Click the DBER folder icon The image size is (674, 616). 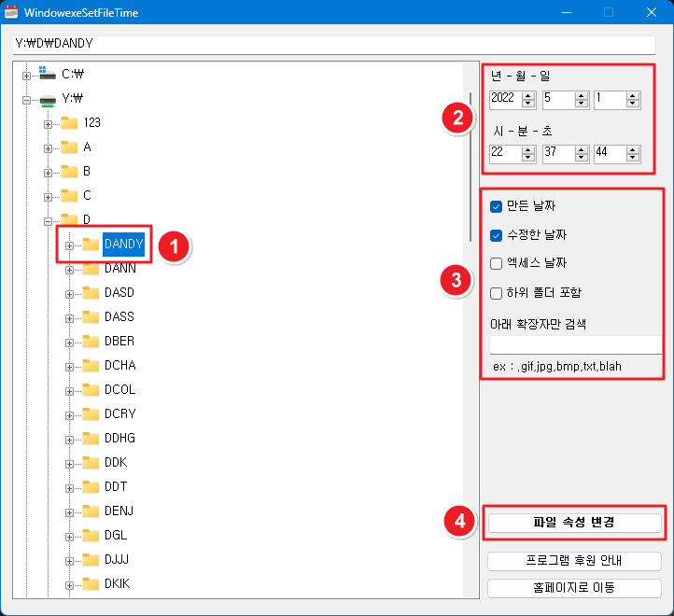point(91,341)
